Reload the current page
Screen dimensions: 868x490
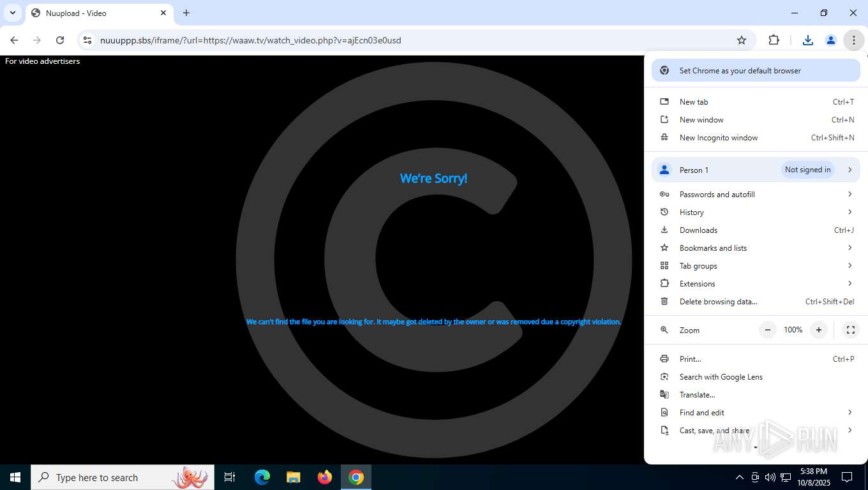click(x=60, y=40)
